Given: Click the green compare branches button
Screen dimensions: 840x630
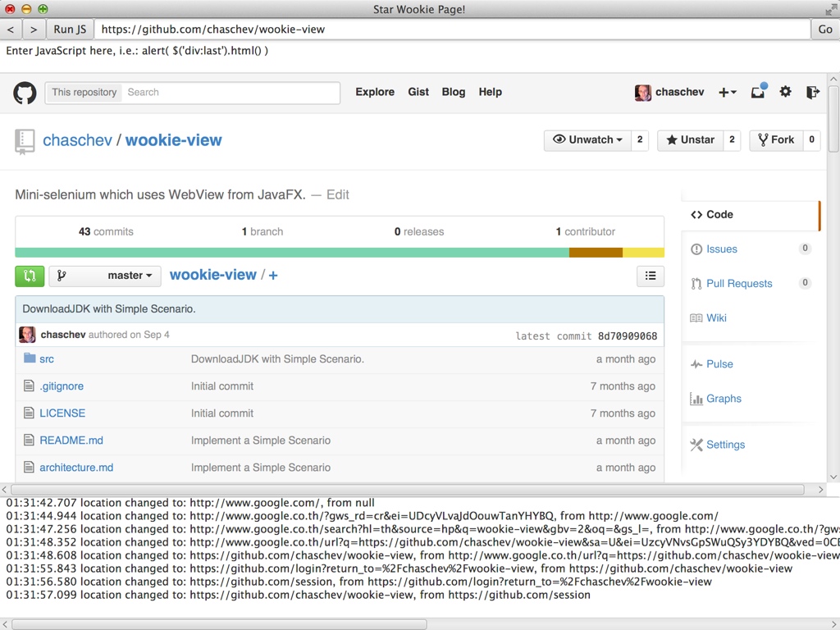Looking at the screenshot, I should coord(30,276).
